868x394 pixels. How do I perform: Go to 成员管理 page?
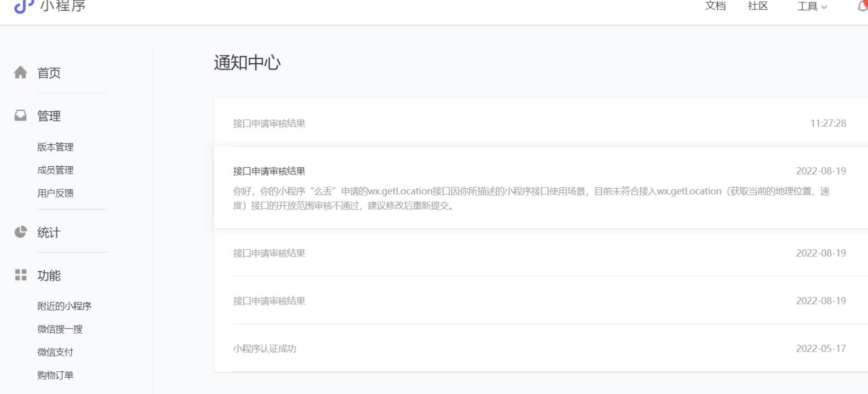pos(54,170)
